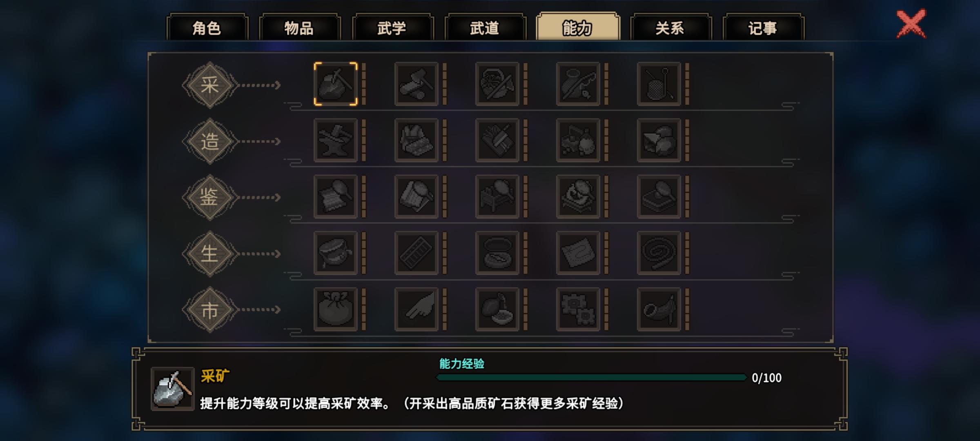This screenshot has width=980, height=441.
Task: Choose the fishing rod ability icon
Action: (x=578, y=84)
